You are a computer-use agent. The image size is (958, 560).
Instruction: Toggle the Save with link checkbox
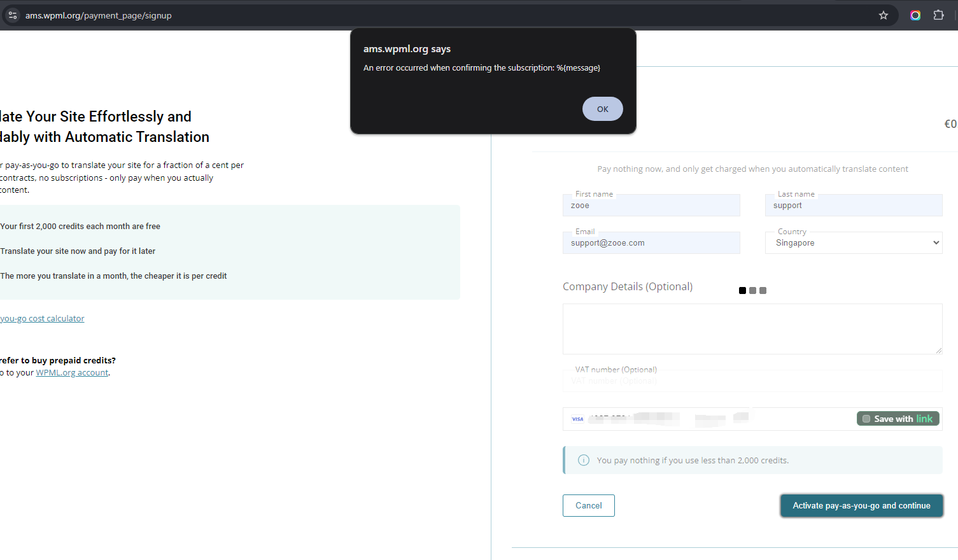[866, 419]
